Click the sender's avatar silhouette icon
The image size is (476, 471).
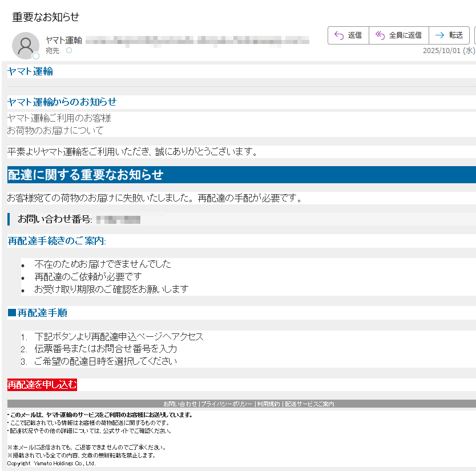point(25,45)
